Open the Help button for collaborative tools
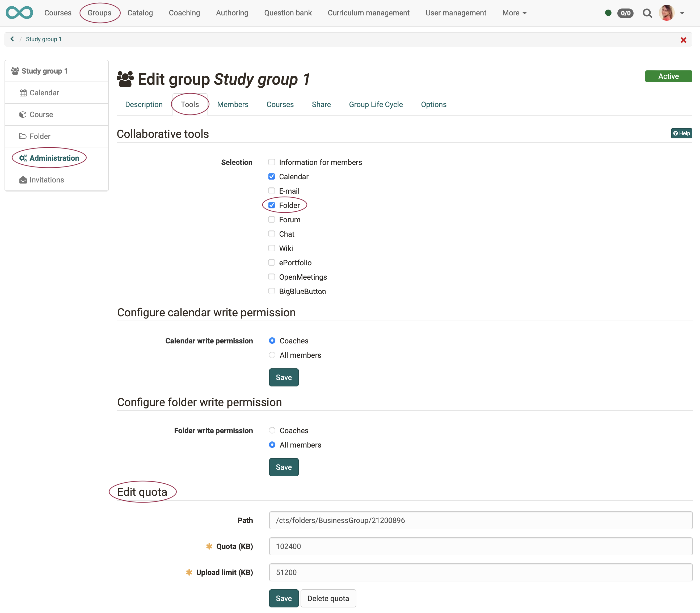Viewport: 700px width, 613px height. (681, 133)
